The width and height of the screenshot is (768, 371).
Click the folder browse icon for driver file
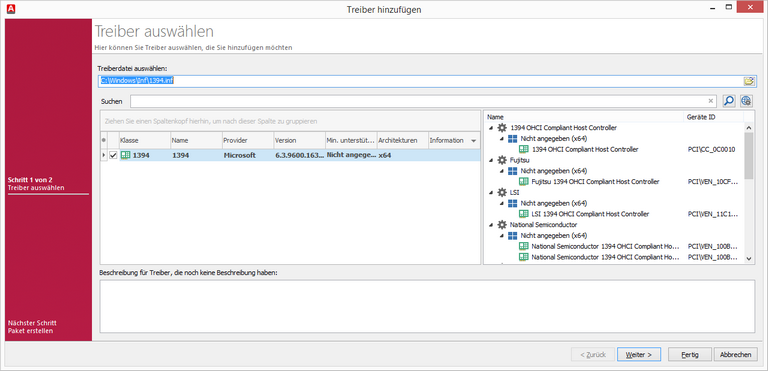749,81
